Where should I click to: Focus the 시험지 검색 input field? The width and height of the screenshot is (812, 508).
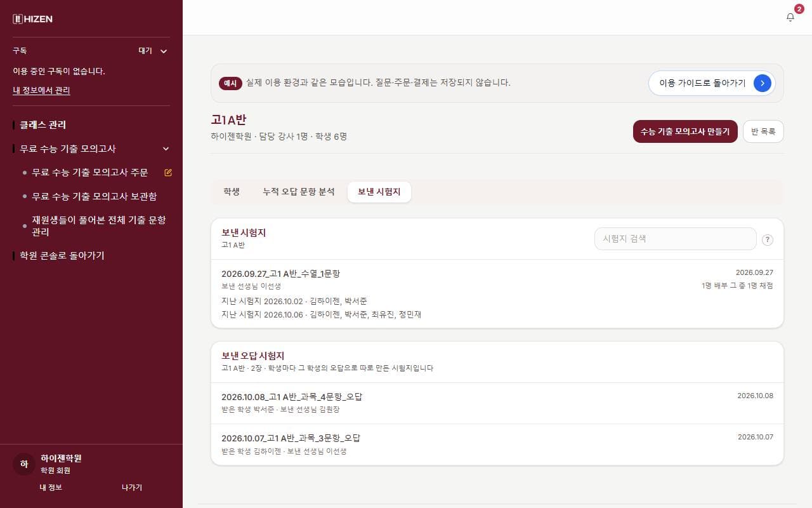tap(676, 239)
